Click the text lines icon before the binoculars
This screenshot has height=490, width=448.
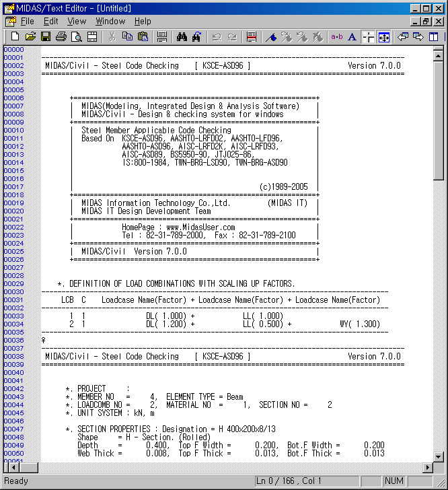tap(162, 37)
